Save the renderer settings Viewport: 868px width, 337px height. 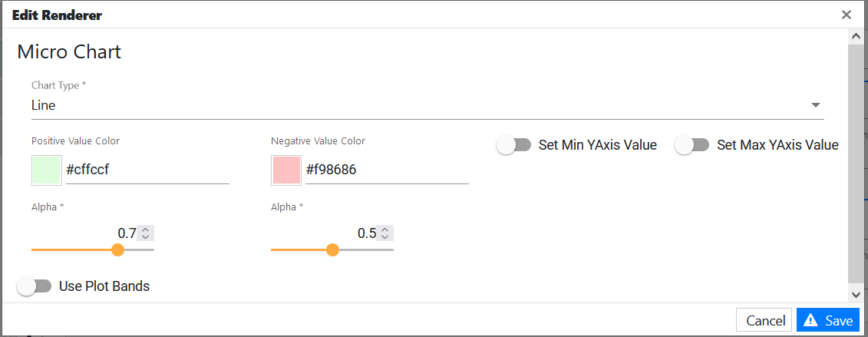(828, 320)
